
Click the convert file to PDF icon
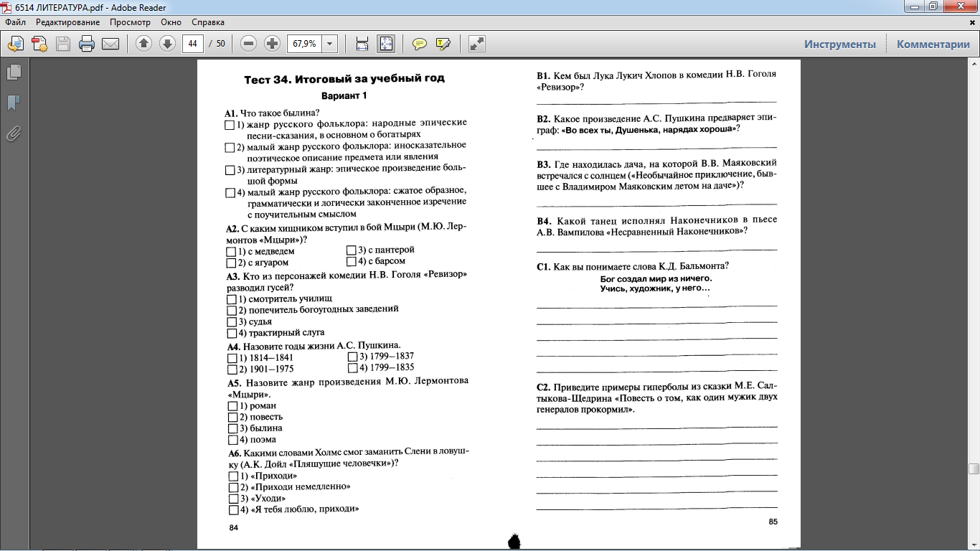click(x=39, y=44)
